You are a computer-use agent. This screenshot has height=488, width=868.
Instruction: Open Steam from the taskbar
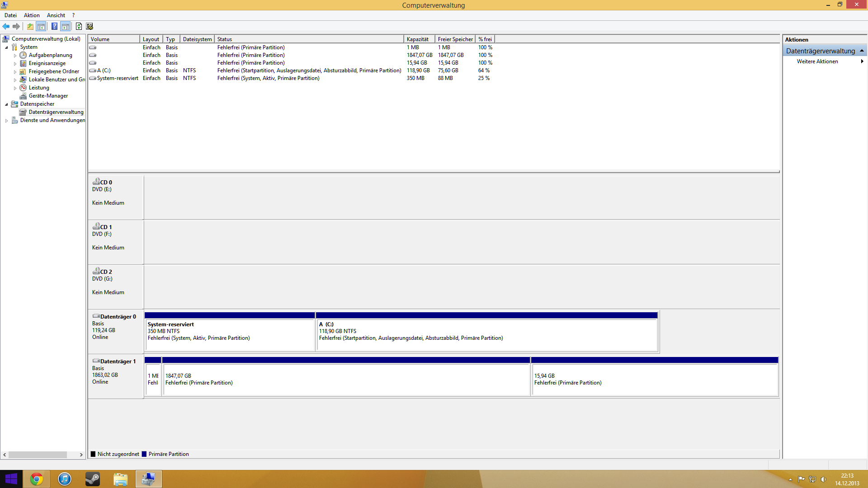(93, 479)
